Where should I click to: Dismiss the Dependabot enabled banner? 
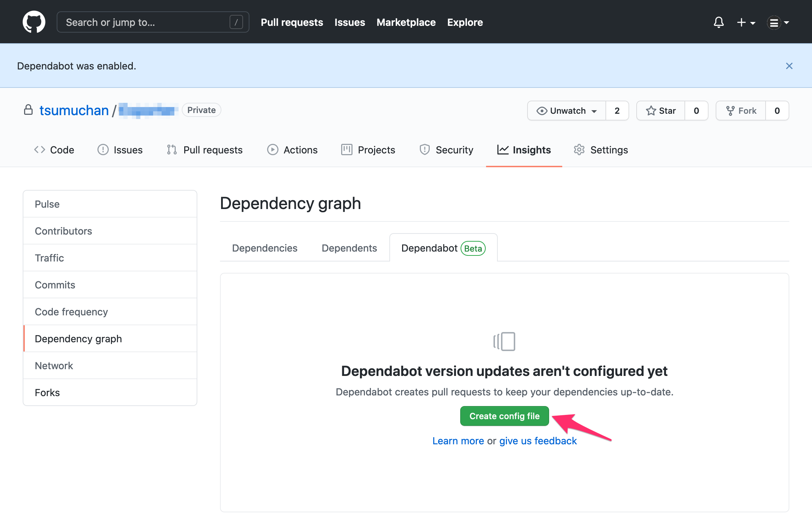tap(789, 66)
